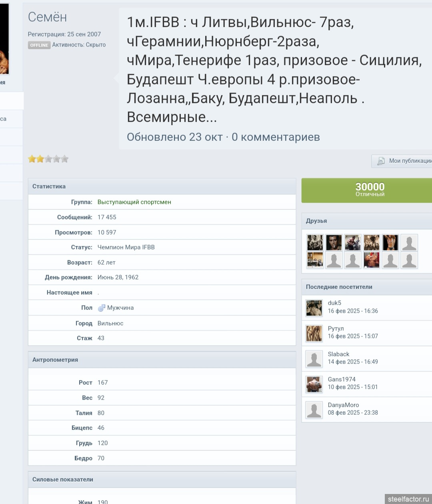The width and height of the screenshot is (432, 504).
Task: Open Slaback's default avatar in recent visitors
Action: coord(314,359)
